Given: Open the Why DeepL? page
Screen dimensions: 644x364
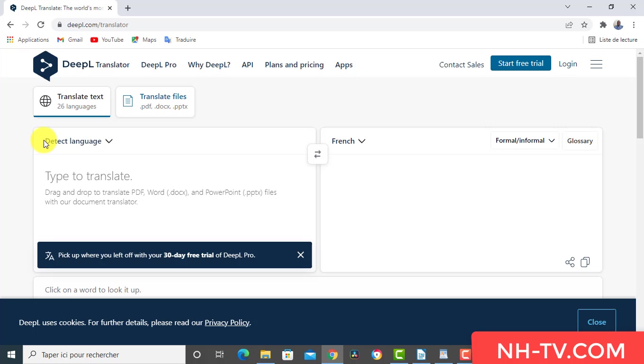Looking at the screenshot, I should [209, 65].
